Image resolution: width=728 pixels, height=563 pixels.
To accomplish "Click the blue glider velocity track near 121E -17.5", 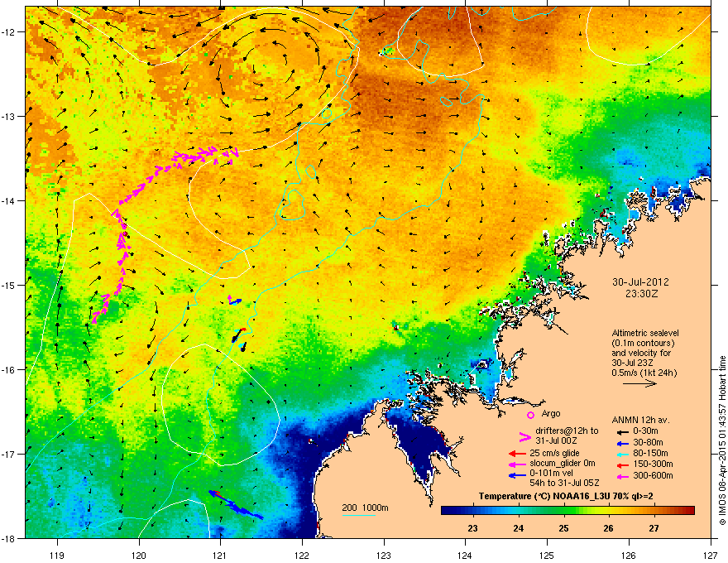I will (x=236, y=505).
